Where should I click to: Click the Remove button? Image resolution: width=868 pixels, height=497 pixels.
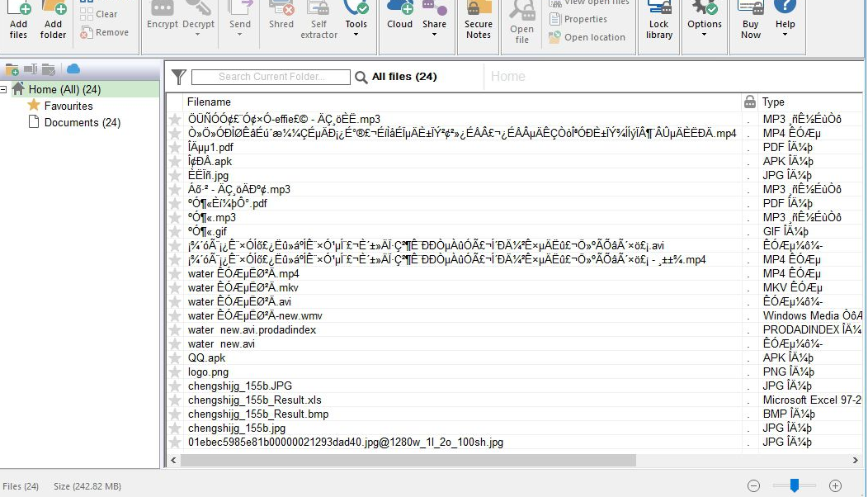tap(104, 32)
